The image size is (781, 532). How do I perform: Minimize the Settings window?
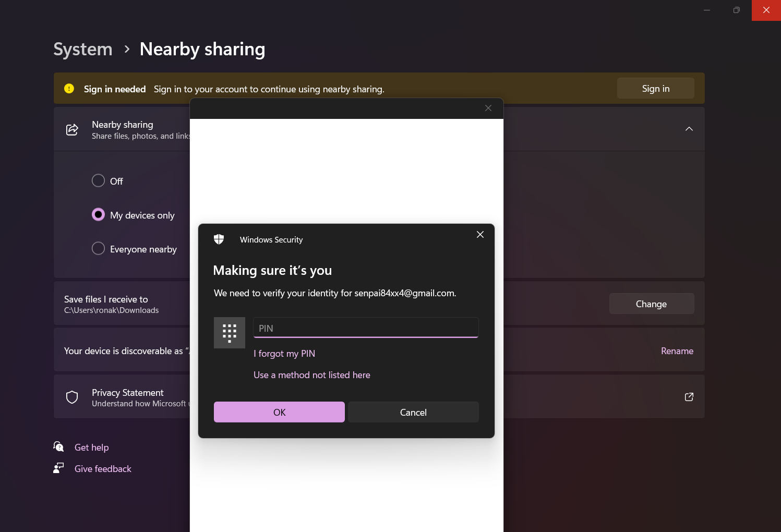pyautogui.click(x=707, y=10)
